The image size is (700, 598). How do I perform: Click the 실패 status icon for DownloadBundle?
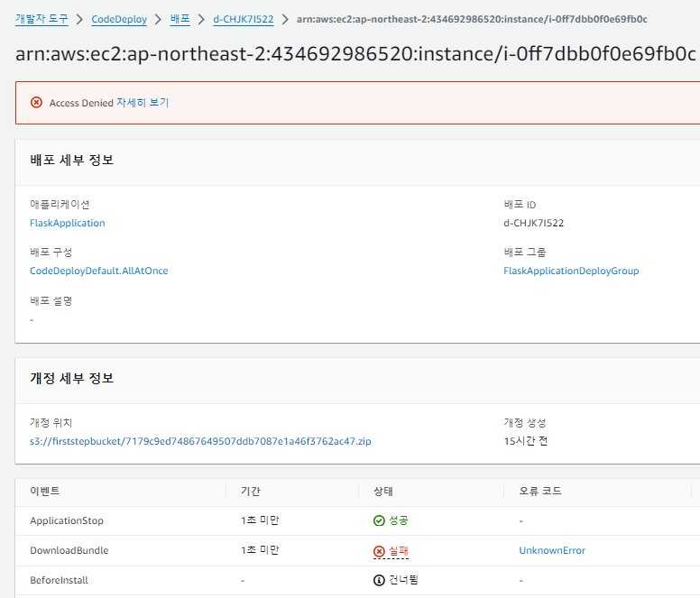379,551
